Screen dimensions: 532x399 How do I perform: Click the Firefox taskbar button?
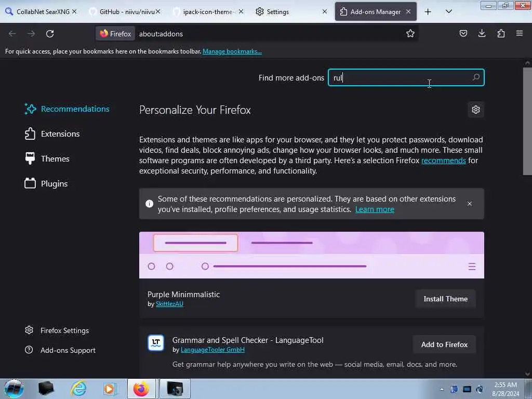pos(141,389)
